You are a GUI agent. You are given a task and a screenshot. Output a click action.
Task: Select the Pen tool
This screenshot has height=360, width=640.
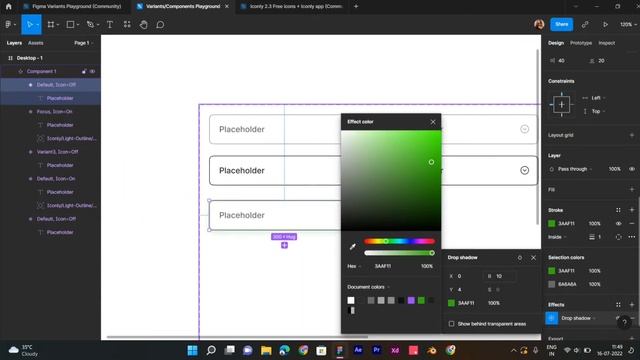(90, 24)
